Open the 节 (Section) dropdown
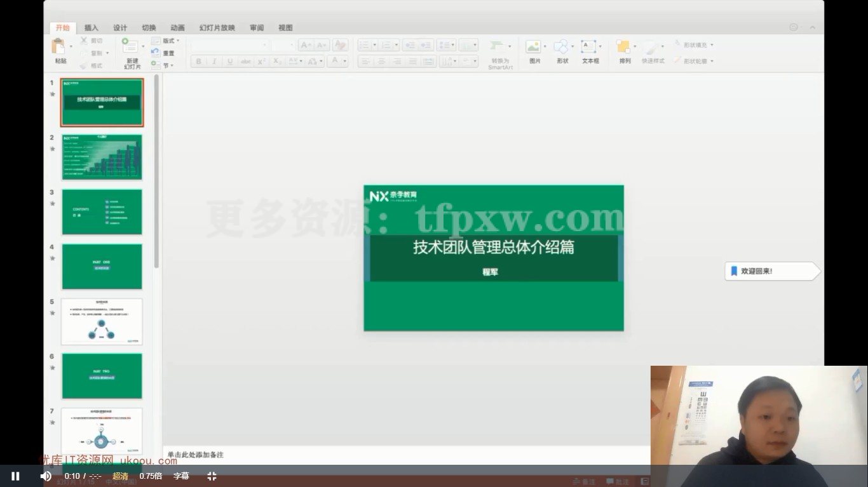This screenshot has height=487, width=868. click(x=166, y=63)
